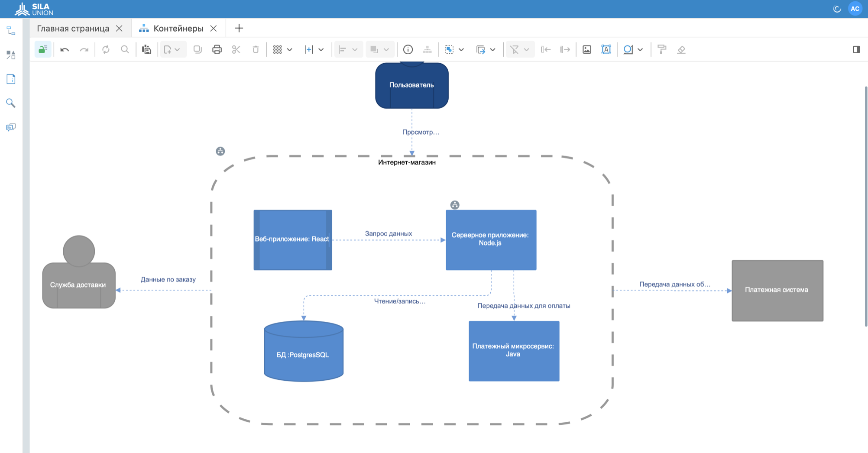
Task: Add a new tab with plus button
Action: [x=239, y=29]
